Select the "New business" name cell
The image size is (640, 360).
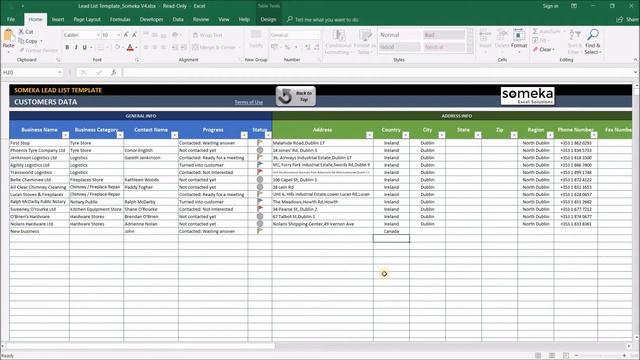(39, 231)
